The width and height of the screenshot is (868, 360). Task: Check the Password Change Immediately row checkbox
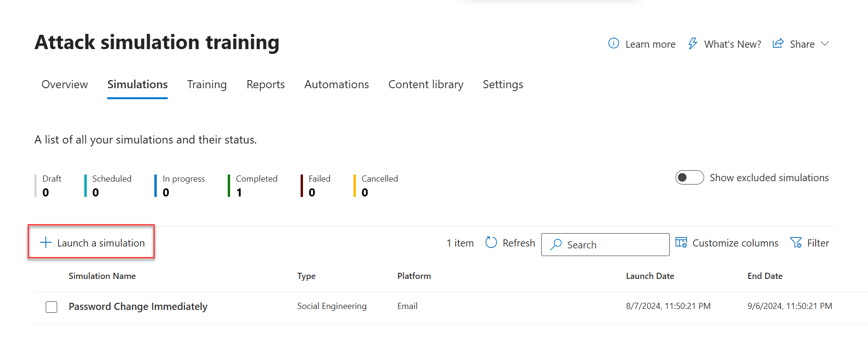pos(51,307)
